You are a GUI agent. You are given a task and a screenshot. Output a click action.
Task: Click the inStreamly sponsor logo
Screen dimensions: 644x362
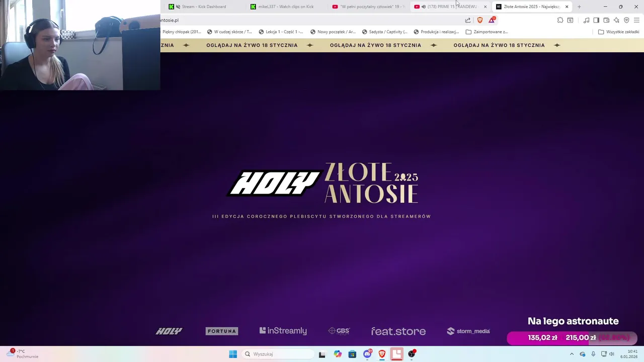click(x=283, y=331)
